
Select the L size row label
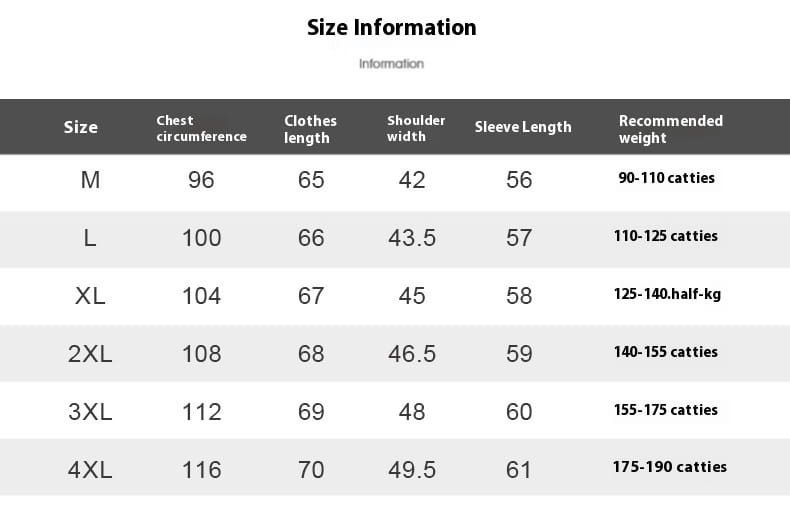(x=90, y=238)
